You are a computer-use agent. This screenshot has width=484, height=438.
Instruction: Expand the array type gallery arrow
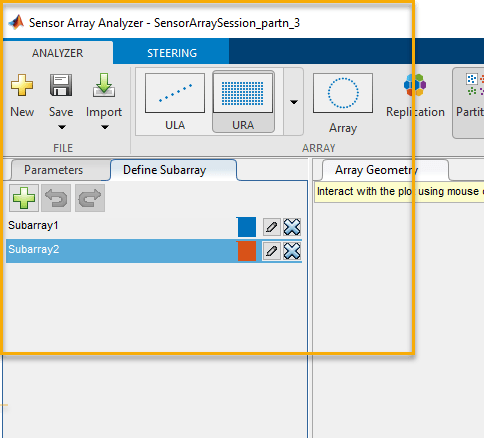point(294,102)
